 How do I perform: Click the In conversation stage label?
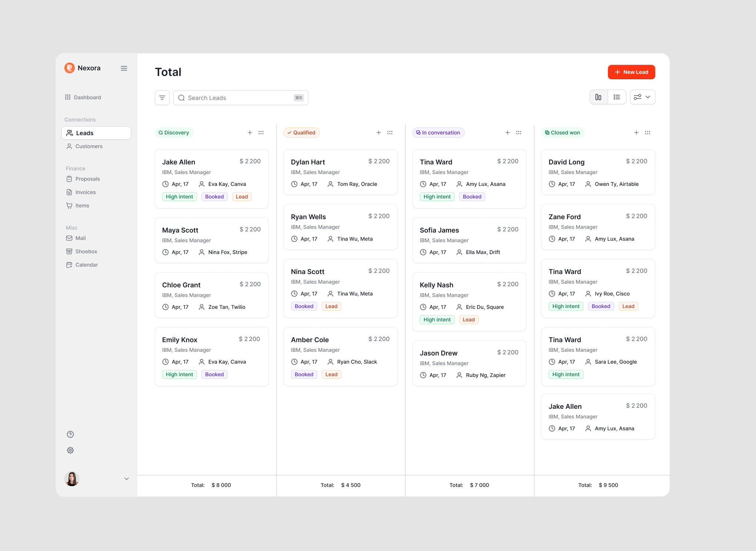point(438,133)
